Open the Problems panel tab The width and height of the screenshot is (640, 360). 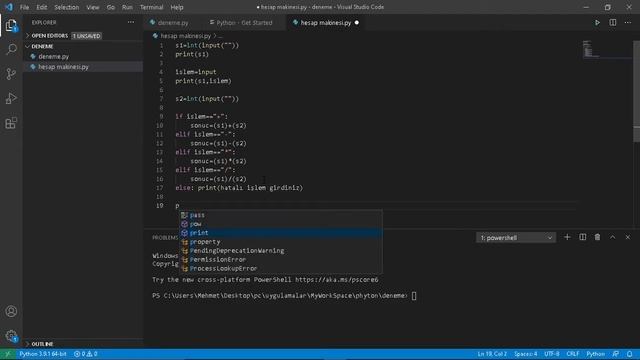pyautogui.click(x=165, y=238)
